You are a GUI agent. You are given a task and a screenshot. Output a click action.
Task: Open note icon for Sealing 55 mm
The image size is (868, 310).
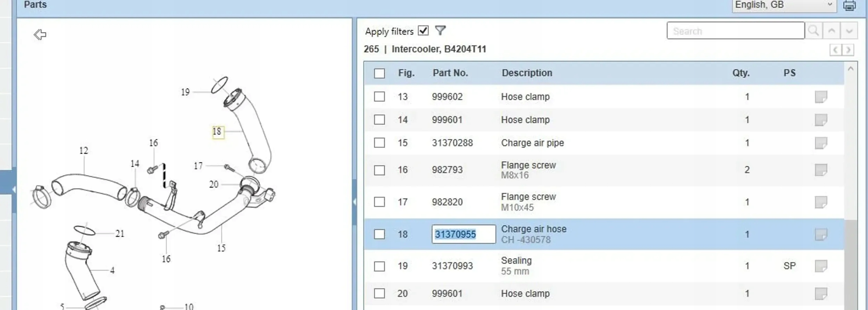(821, 266)
